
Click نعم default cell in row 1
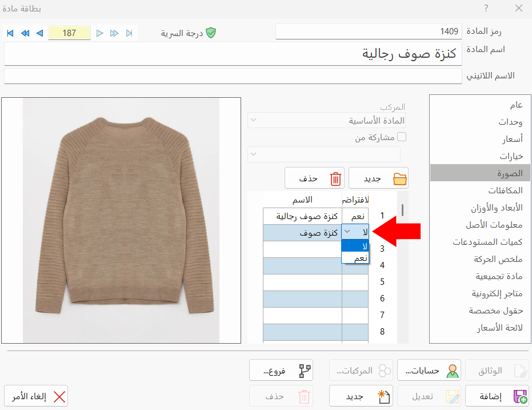355,216
